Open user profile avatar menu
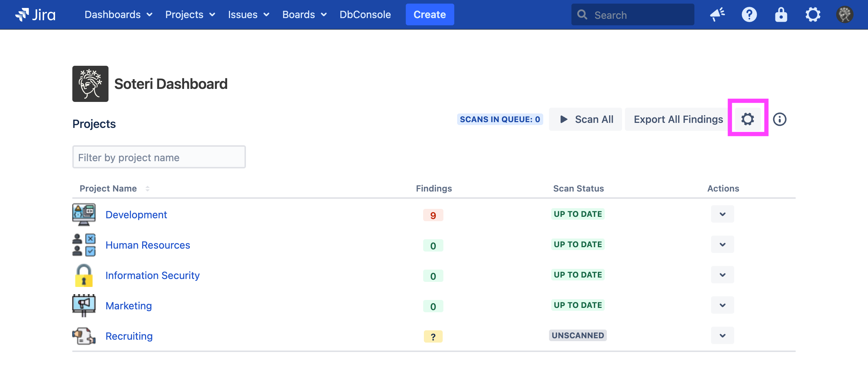This screenshot has height=378, width=868. coord(844,15)
